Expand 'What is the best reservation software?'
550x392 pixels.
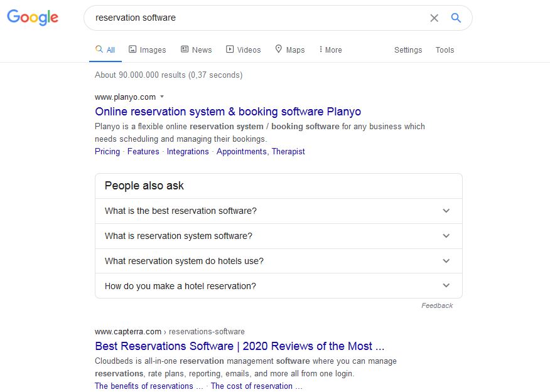[279, 211]
